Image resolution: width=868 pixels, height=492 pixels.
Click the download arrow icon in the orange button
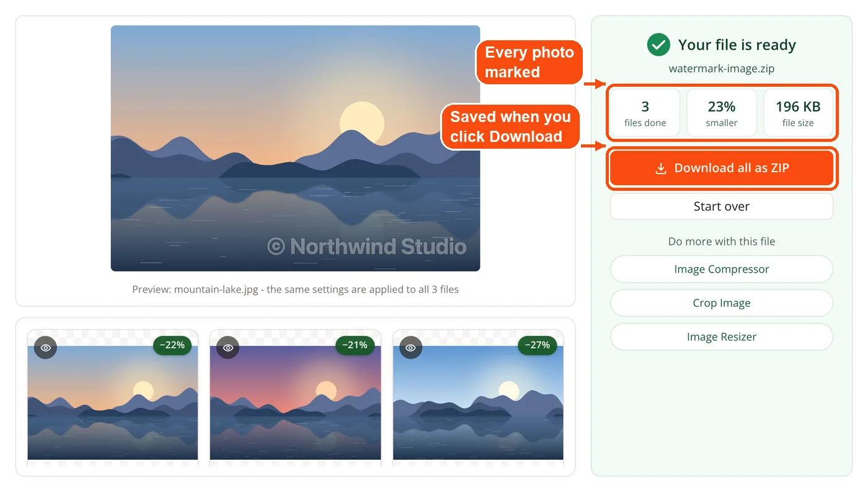(x=661, y=169)
